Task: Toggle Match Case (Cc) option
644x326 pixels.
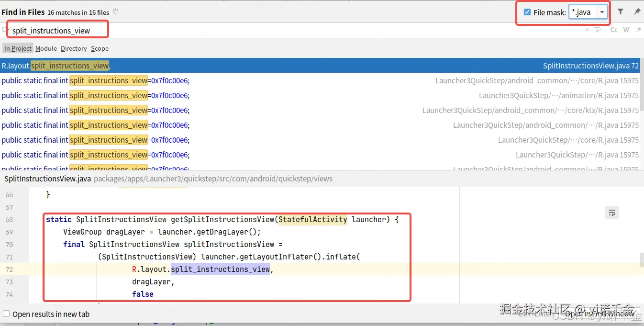Action: (614, 30)
